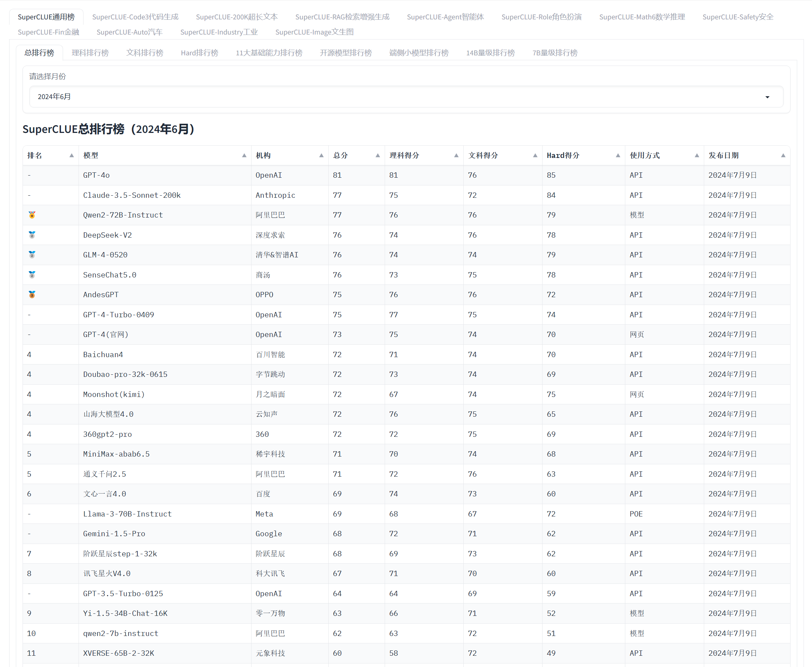
Task: Select the 山海大模型4.0 model cell
Action: coord(165,414)
